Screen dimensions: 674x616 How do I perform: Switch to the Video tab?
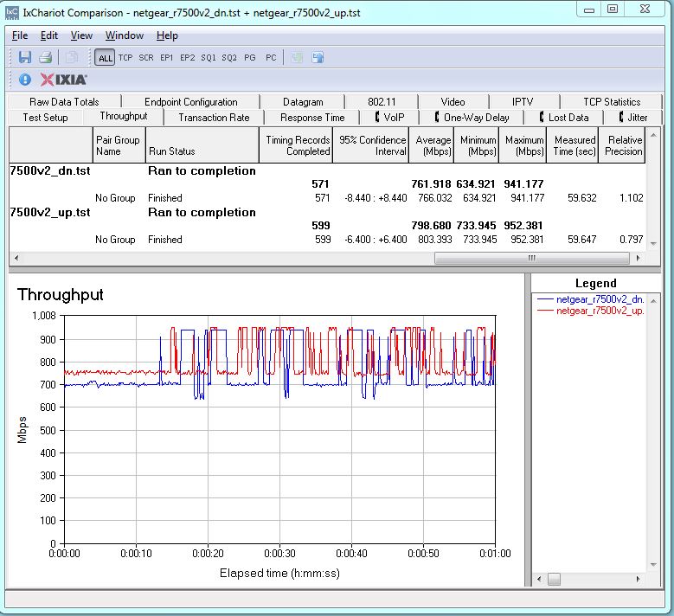[453, 102]
